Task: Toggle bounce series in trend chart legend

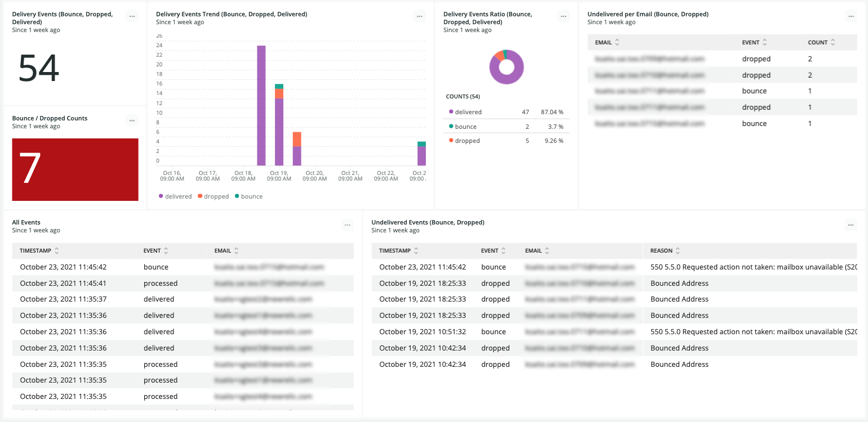Action: 248,196
